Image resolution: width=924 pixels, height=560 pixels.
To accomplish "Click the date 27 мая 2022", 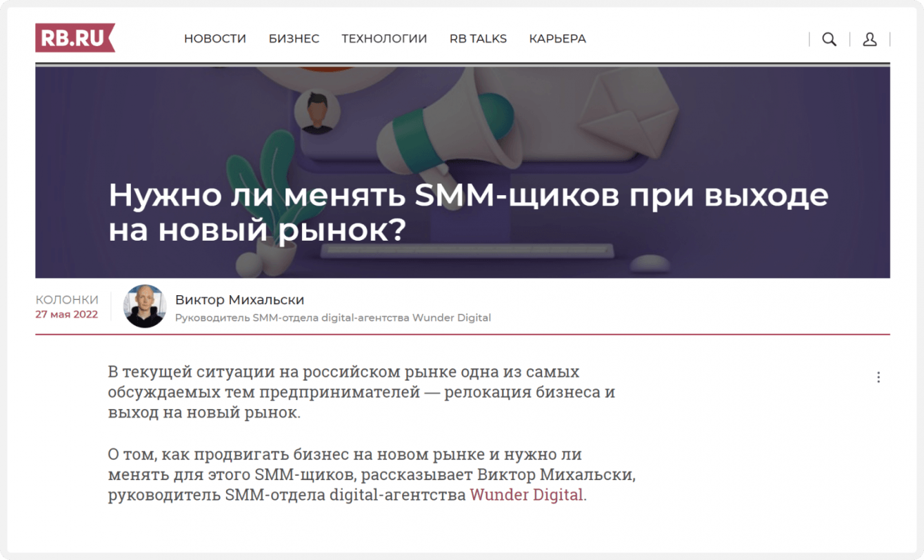I will tap(67, 314).
